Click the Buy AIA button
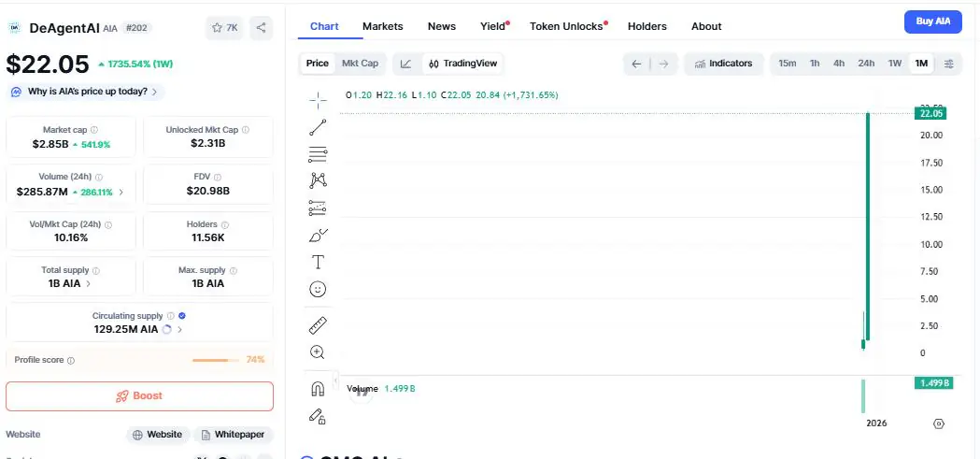Screen dimensions: 980x459 932,22
